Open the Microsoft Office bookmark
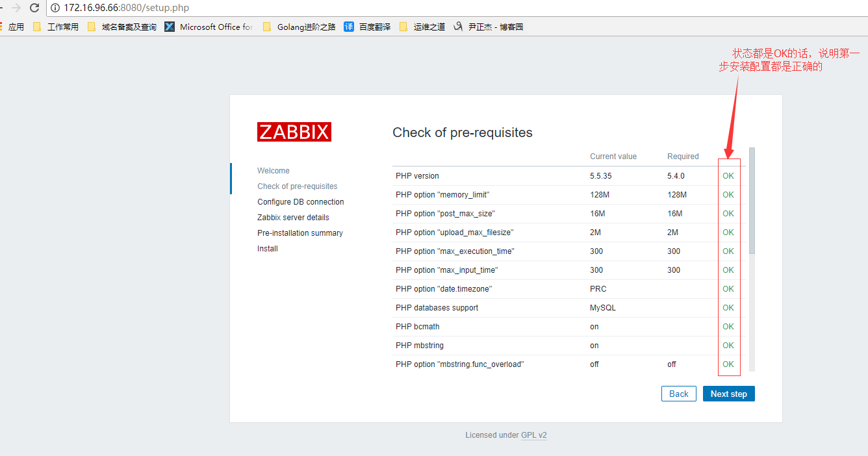 tap(209, 27)
